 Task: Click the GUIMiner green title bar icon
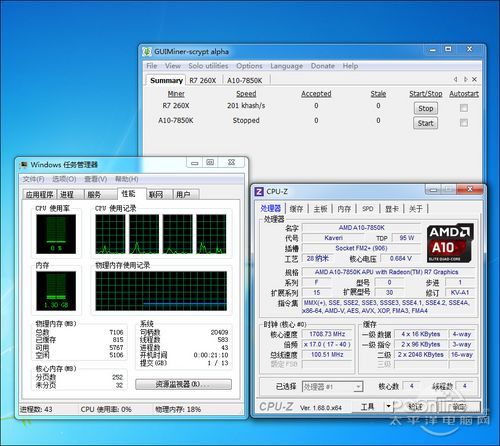click(147, 52)
